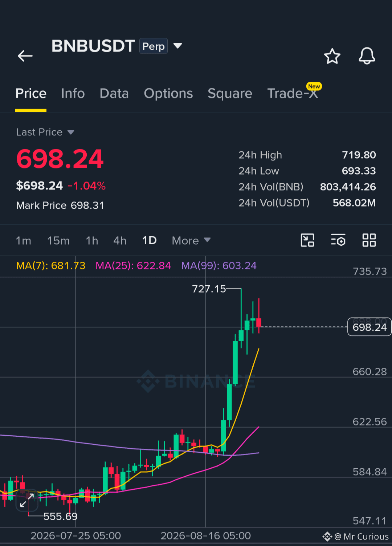Open the Trade-X tab
Viewport: 392px width, 546px height.
coord(293,94)
